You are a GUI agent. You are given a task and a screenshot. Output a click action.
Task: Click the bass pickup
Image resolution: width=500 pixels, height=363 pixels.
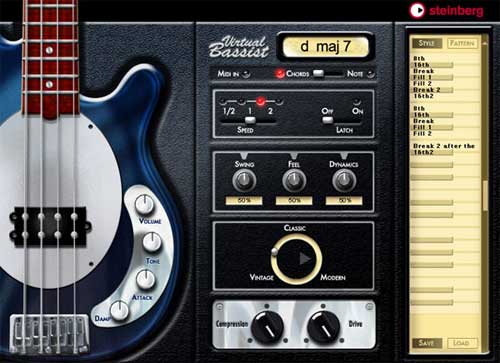(x=49, y=226)
